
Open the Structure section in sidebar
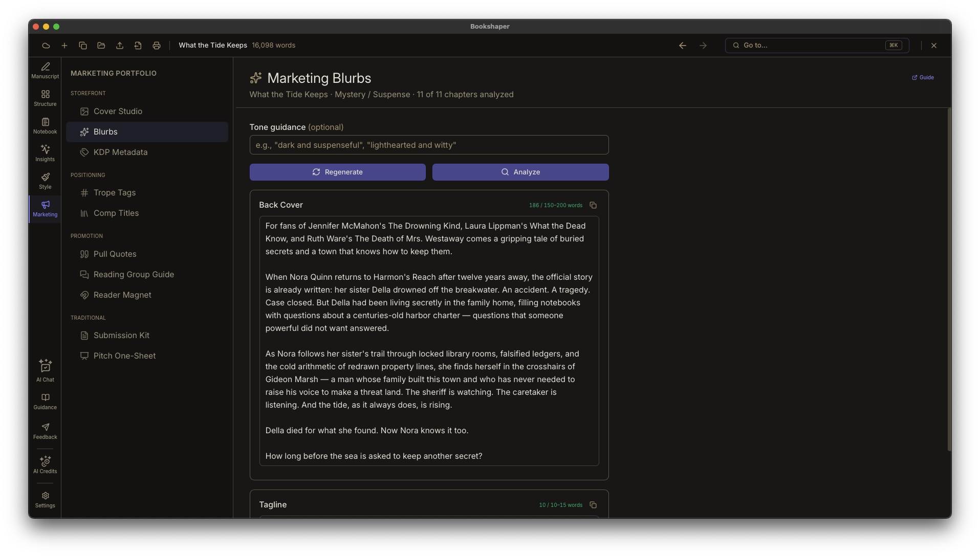coord(45,98)
